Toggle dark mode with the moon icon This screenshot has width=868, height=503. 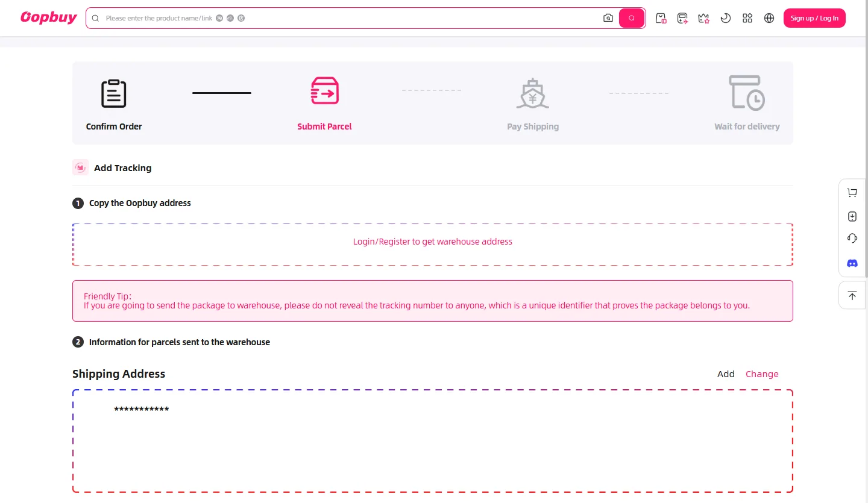[x=726, y=18]
